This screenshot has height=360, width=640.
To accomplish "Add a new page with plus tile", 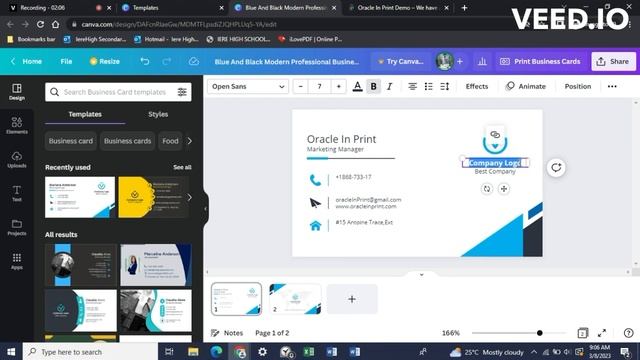I will pos(352,299).
